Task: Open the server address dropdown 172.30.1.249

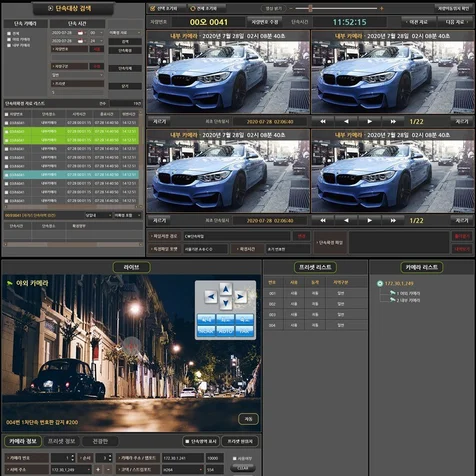Action: coord(71,470)
